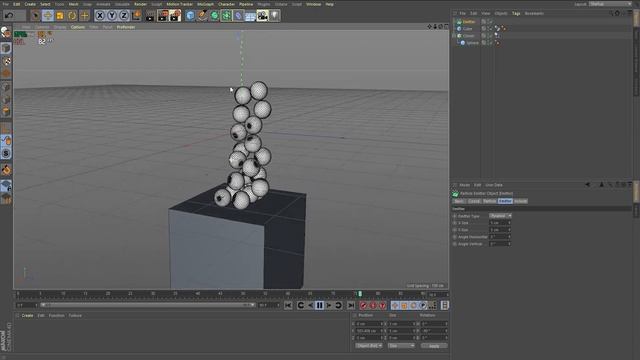Click the autokeying red icon
Screen dimensions: 640x360
(373, 305)
